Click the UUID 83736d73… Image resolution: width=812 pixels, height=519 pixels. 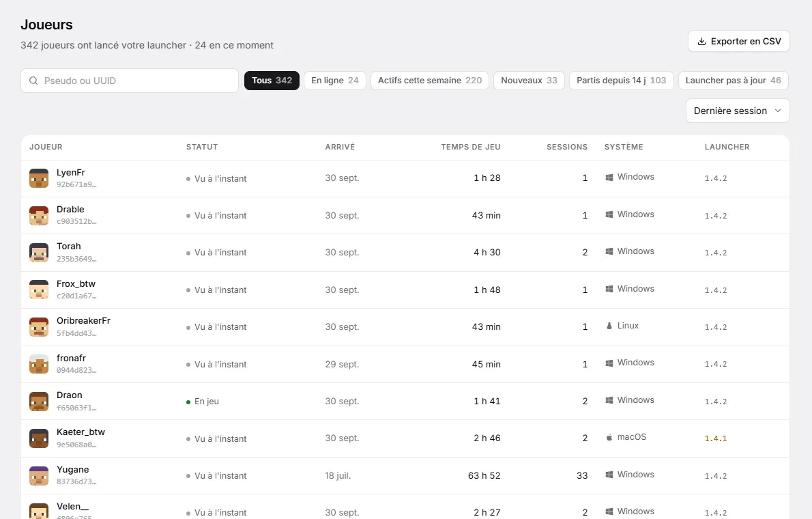76,481
